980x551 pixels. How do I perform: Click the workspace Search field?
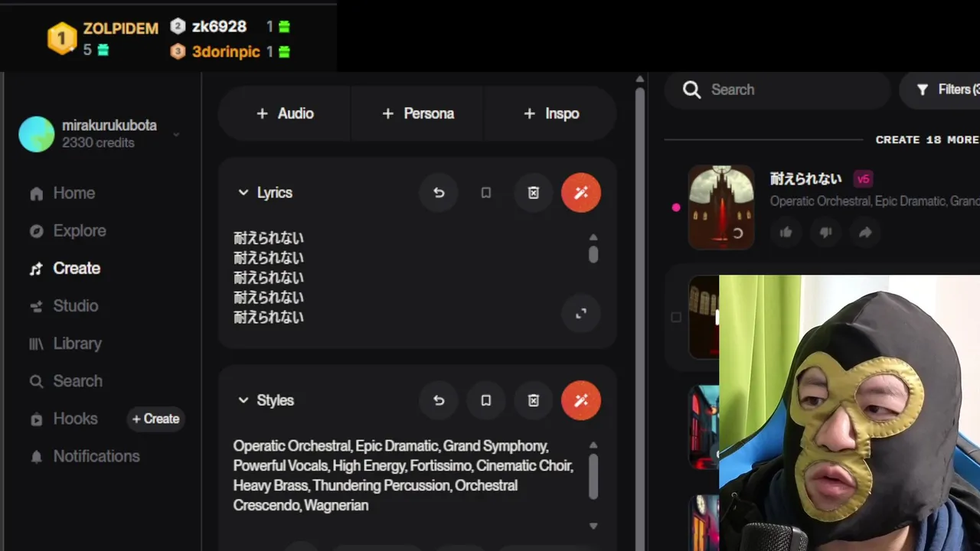(777, 90)
